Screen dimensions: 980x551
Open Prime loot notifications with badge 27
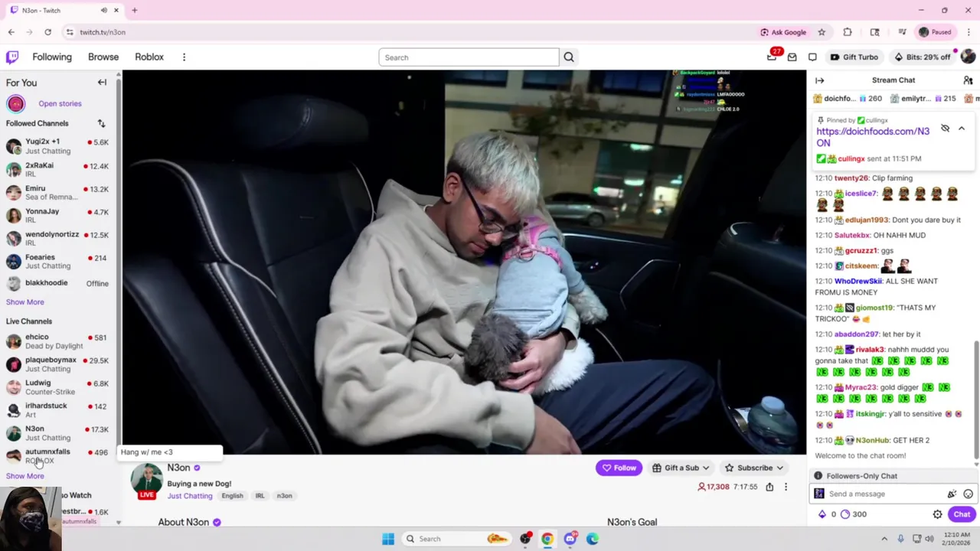click(x=772, y=57)
